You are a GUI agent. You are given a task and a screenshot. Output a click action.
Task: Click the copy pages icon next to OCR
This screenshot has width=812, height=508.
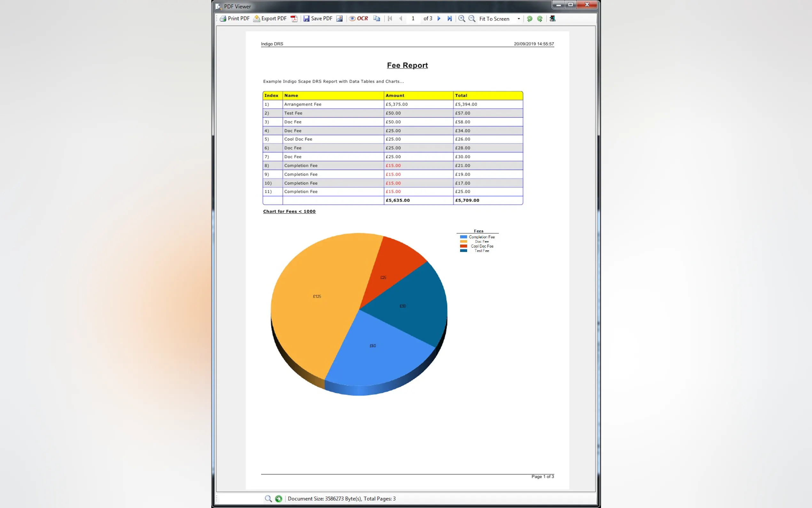point(377,19)
